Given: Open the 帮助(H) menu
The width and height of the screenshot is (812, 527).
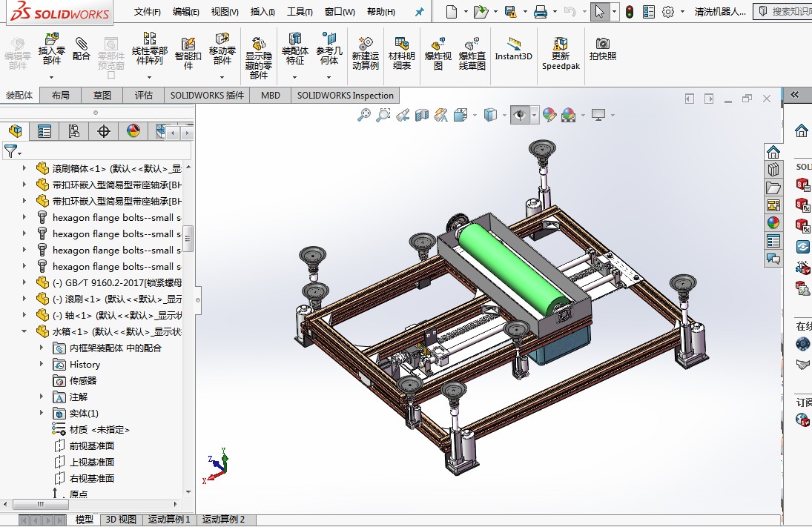Looking at the screenshot, I should pos(380,11).
